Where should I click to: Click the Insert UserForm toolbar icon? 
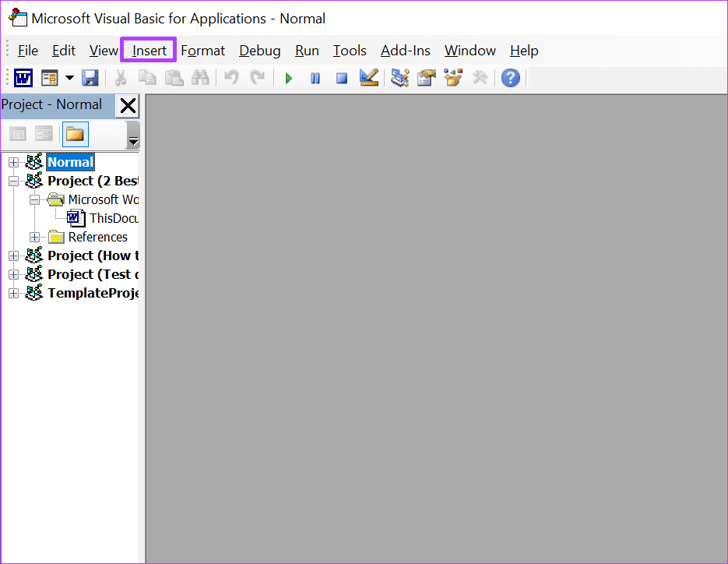click(49, 78)
